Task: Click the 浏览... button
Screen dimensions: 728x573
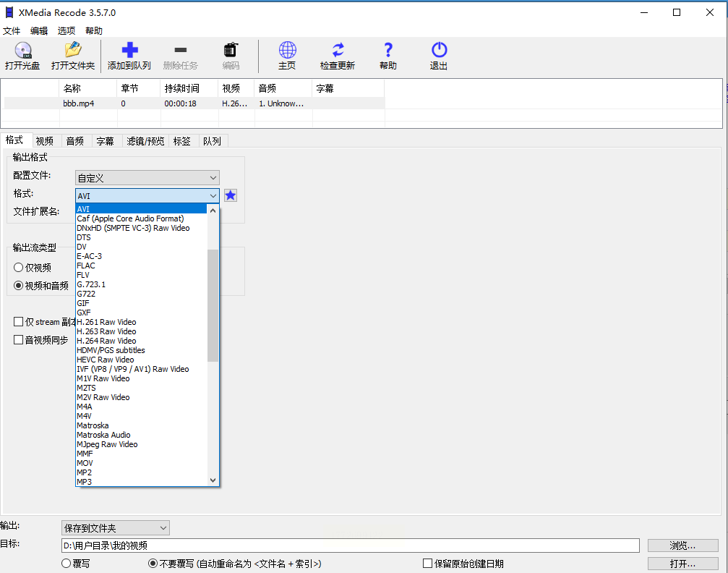Action: (x=682, y=546)
